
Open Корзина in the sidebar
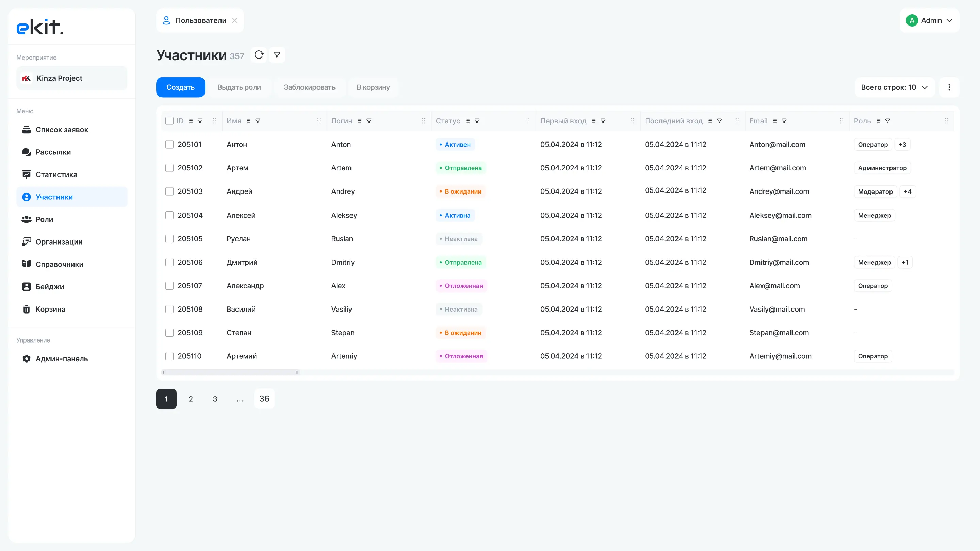[72, 309]
